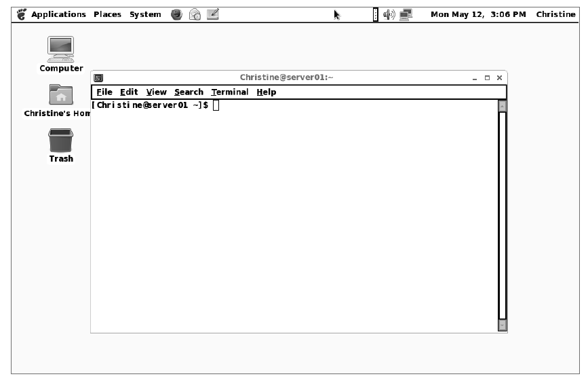Viewport: 588px width, 383px height.
Task: Launch the note-taking panel icon
Action: (x=213, y=14)
